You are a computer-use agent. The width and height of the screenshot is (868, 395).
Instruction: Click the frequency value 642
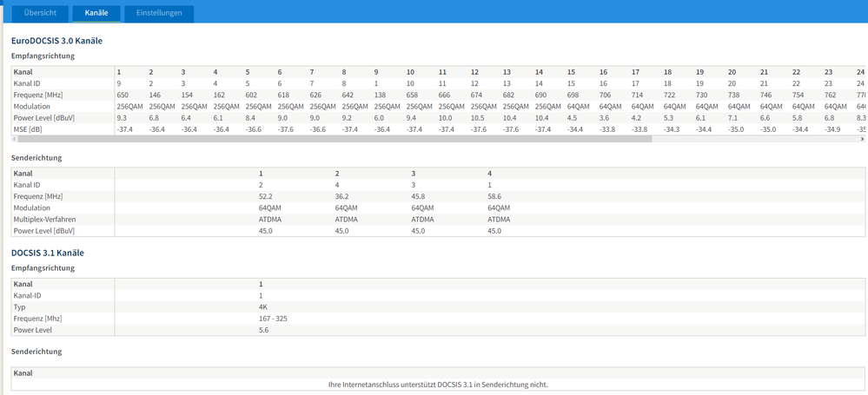(348, 95)
